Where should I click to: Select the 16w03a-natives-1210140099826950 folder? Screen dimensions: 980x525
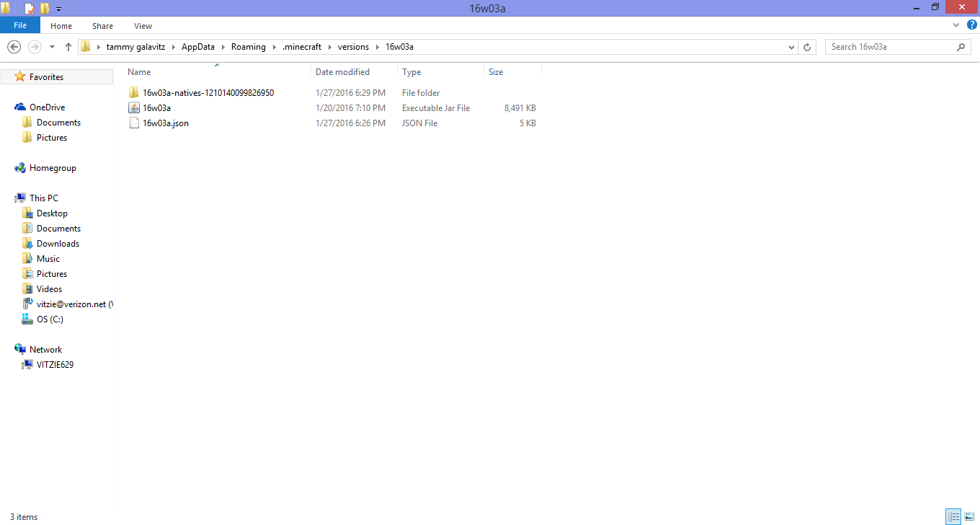[208, 93]
